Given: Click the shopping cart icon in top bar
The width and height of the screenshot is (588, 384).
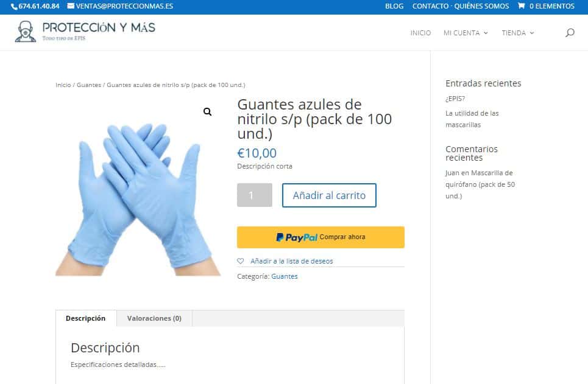Looking at the screenshot, I should click(x=521, y=6).
